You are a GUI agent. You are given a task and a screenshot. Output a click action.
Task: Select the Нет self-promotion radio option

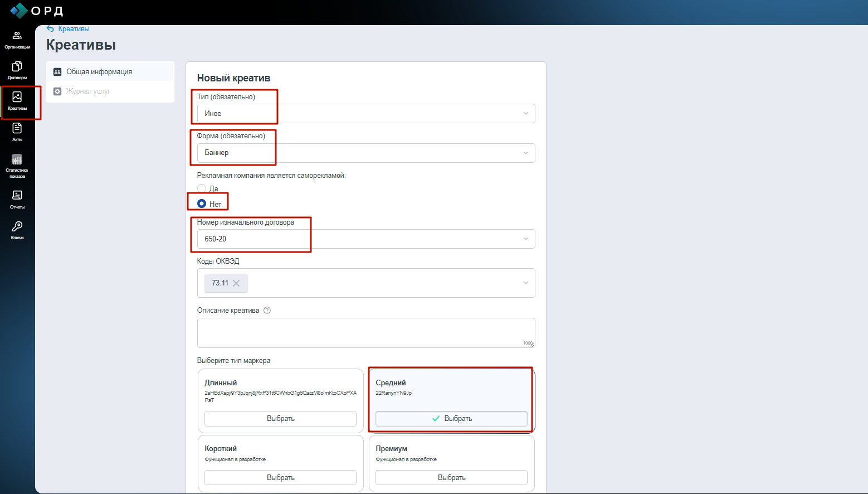[x=202, y=204]
